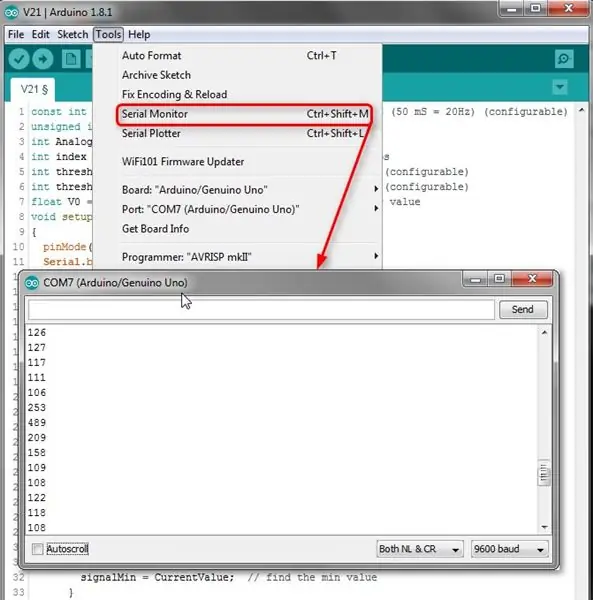Viewport: 593px width, 600px height.
Task: Click the serial value 126
Action: tap(37, 333)
